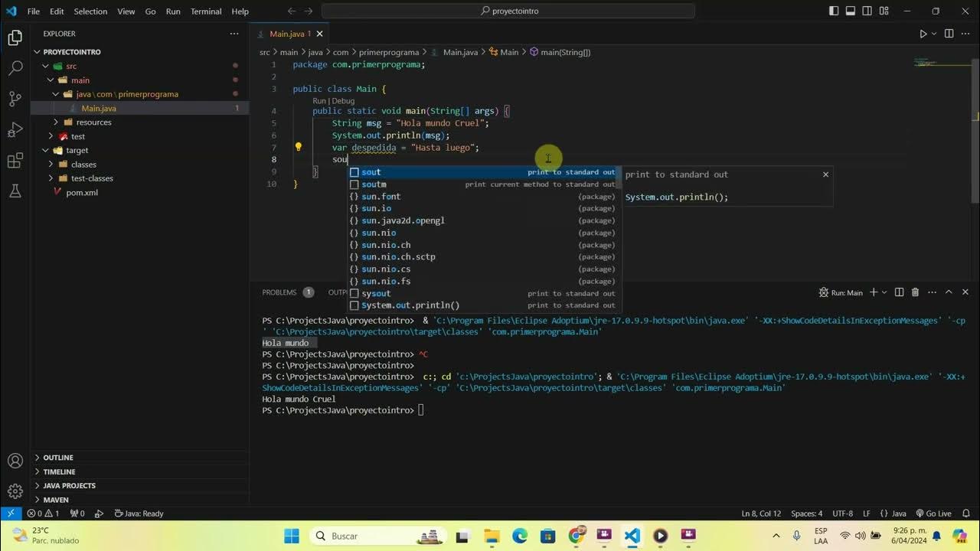The image size is (980, 551).
Task: Open the Search view in activity bar
Action: coord(15,68)
